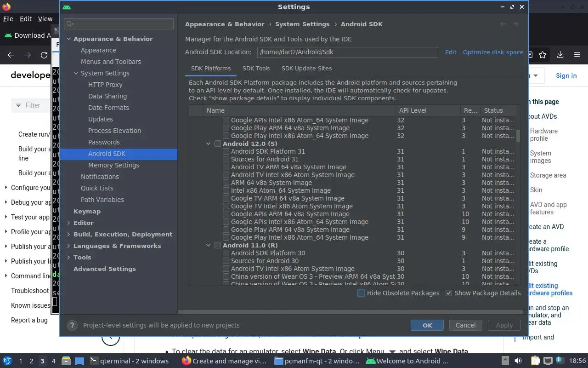Click the taskbar start menu icon
The height and width of the screenshot is (368, 588).
[7, 361]
